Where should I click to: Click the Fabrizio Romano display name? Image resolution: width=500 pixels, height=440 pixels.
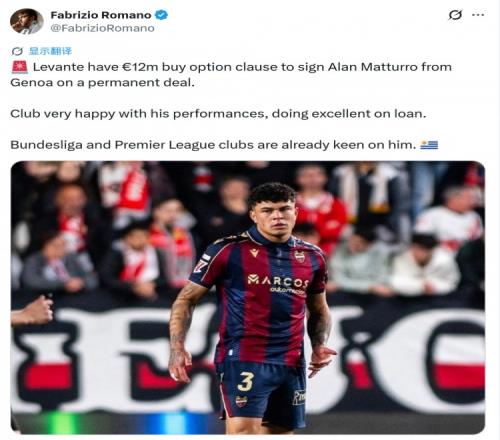point(101,15)
